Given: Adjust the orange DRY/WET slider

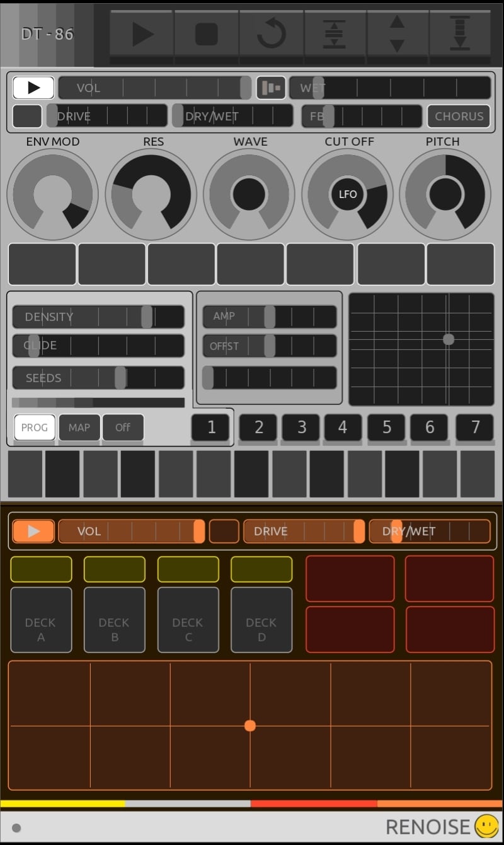Looking at the screenshot, I should click(430, 531).
